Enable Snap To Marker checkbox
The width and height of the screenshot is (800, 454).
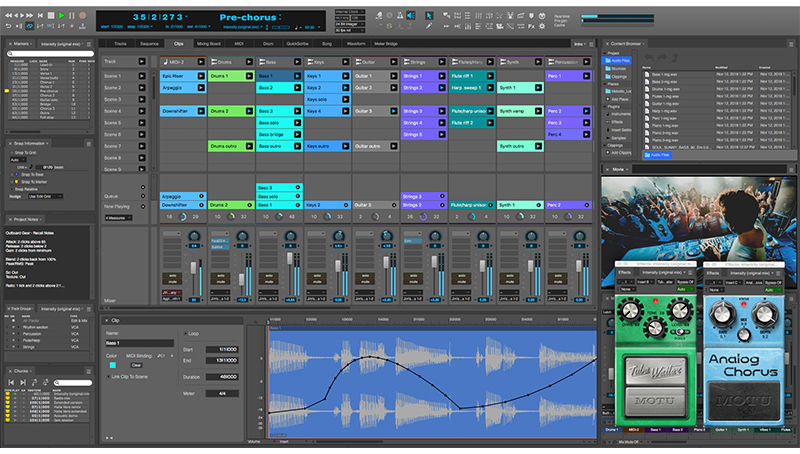click(x=11, y=182)
